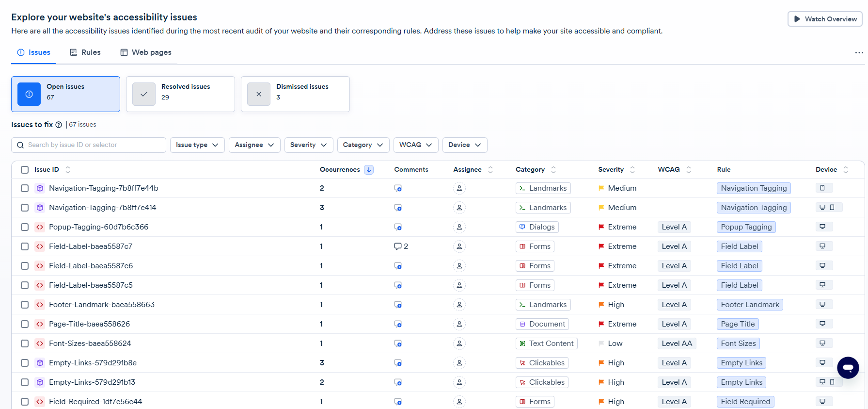Image resolution: width=868 pixels, height=409 pixels.
Task: Tick the Field-Label-baea5587c6 checkbox
Action: click(x=25, y=266)
